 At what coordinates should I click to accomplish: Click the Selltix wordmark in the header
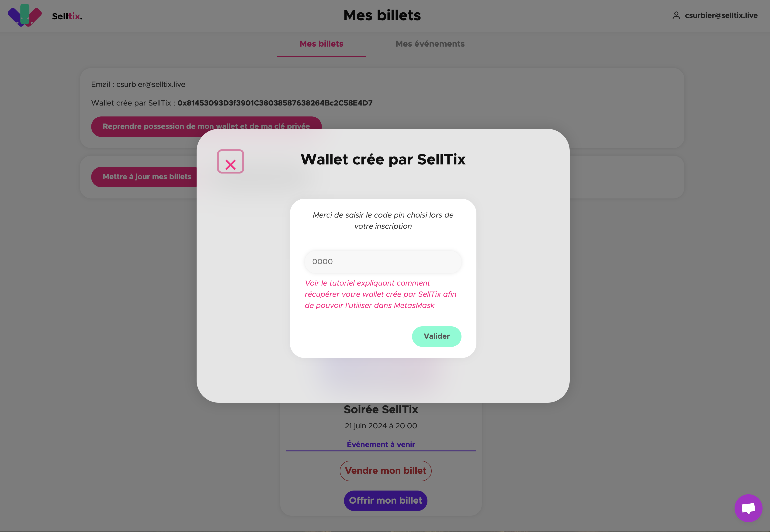[67, 16]
